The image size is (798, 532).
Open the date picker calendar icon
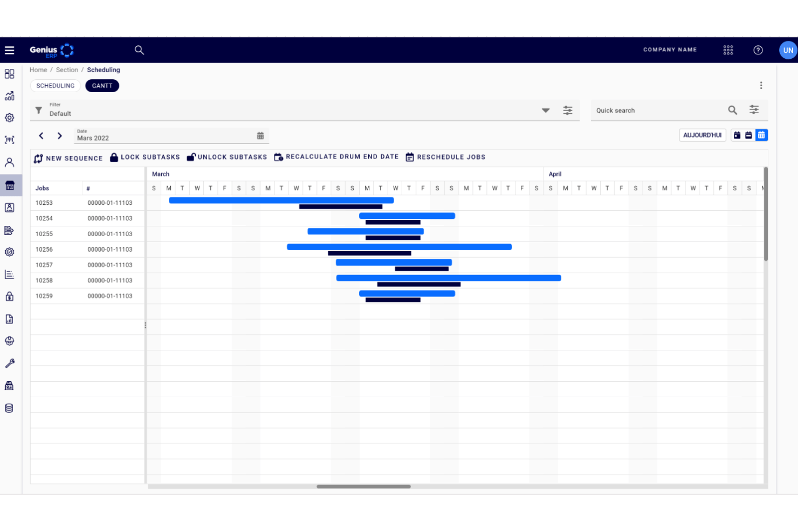point(260,136)
